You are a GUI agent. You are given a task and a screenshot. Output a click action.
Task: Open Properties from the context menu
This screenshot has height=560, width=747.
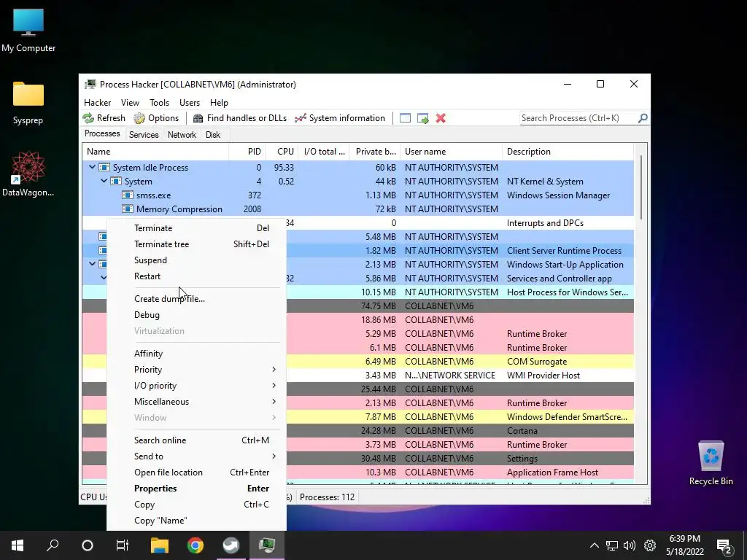click(x=197, y=489)
